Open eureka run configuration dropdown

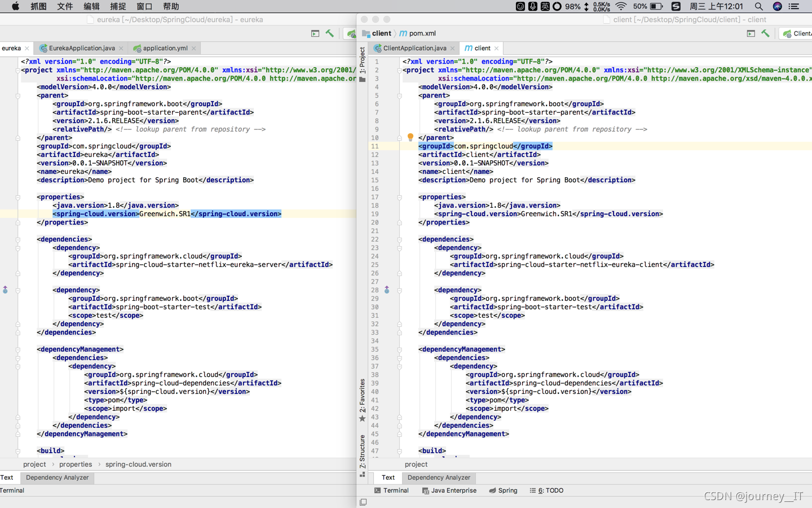351,33
